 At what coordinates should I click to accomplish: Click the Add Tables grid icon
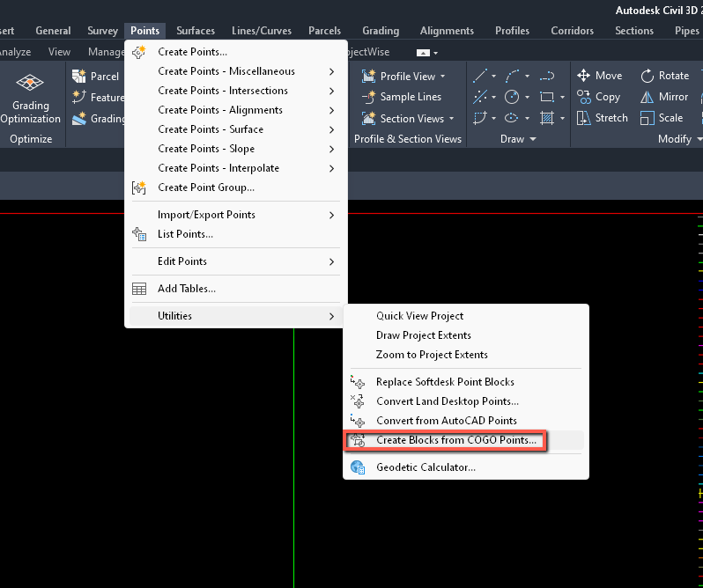(139, 289)
